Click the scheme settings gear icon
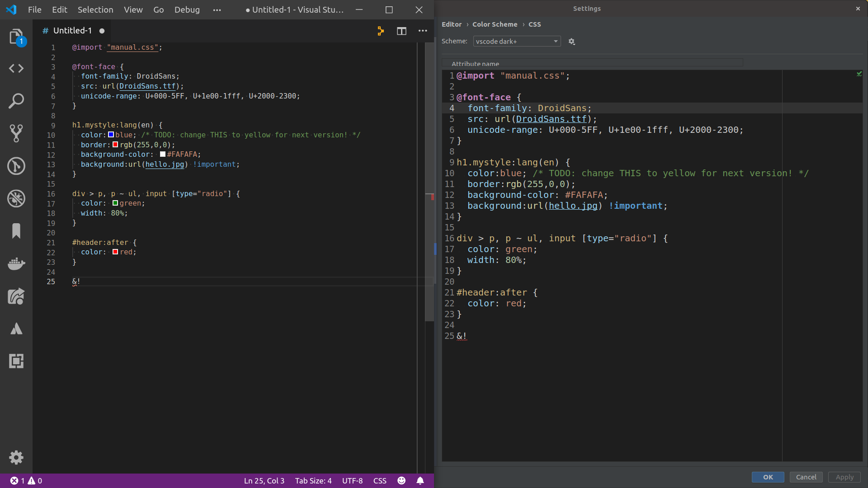Viewport: 868px width, 488px height. (571, 42)
